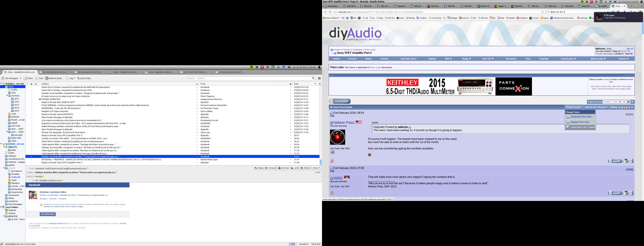Toggle junk status on clarin.com message
This screenshot has height=246, width=644.
(x=290, y=132)
